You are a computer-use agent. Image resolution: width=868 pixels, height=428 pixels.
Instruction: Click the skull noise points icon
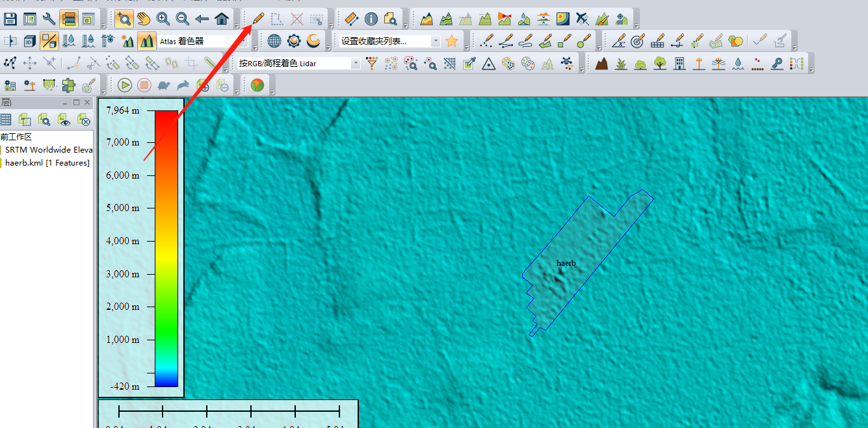tap(567, 63)
